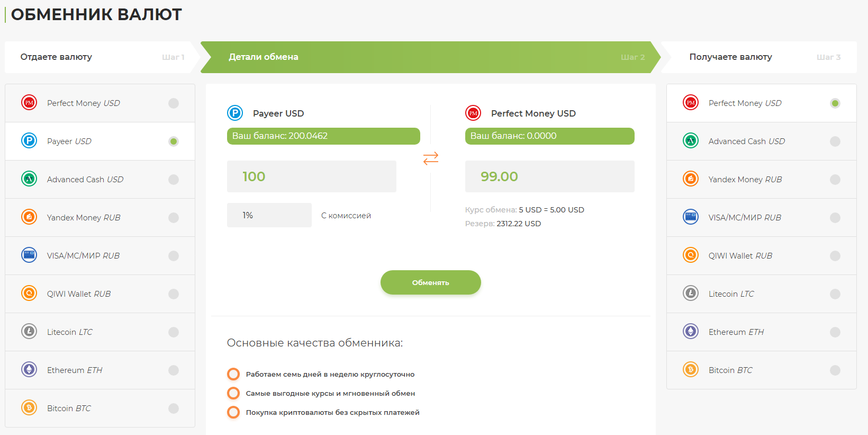Click the Bitcoin icon in right column
868x435 pixels.
coord(691,370)
